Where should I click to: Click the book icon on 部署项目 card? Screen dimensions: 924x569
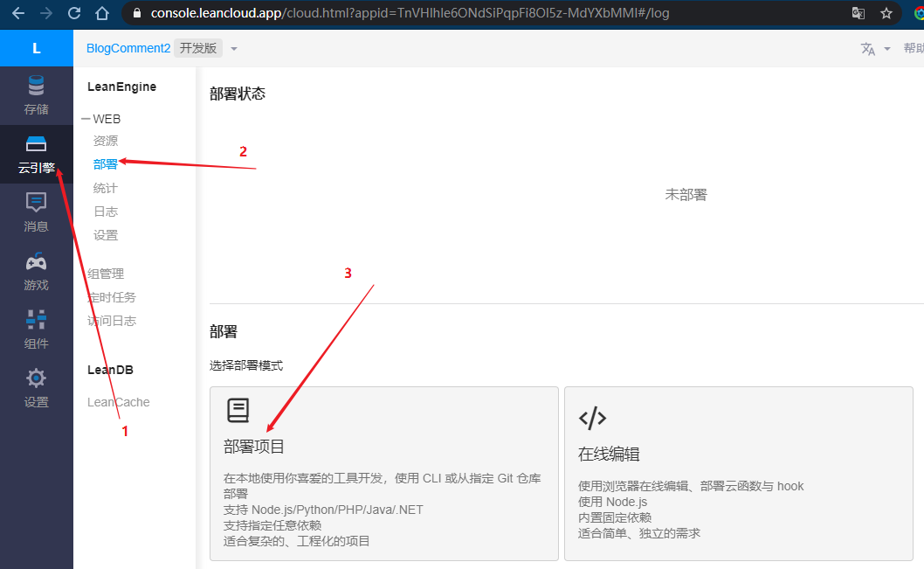point(238,411)
